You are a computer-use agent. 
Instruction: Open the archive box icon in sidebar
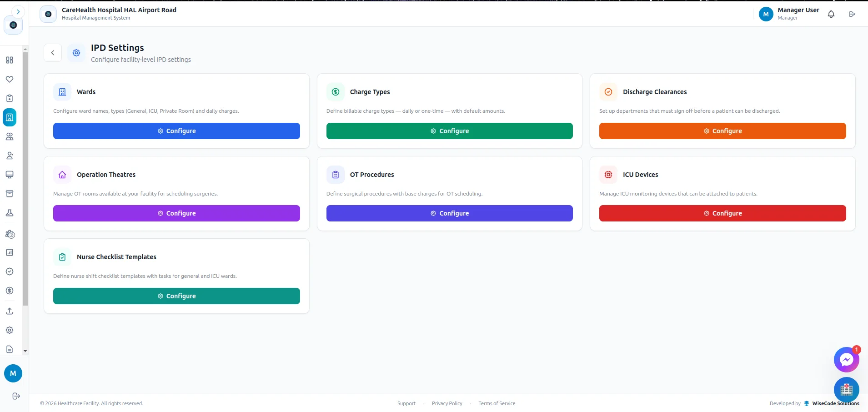click(x=10, y=194)
